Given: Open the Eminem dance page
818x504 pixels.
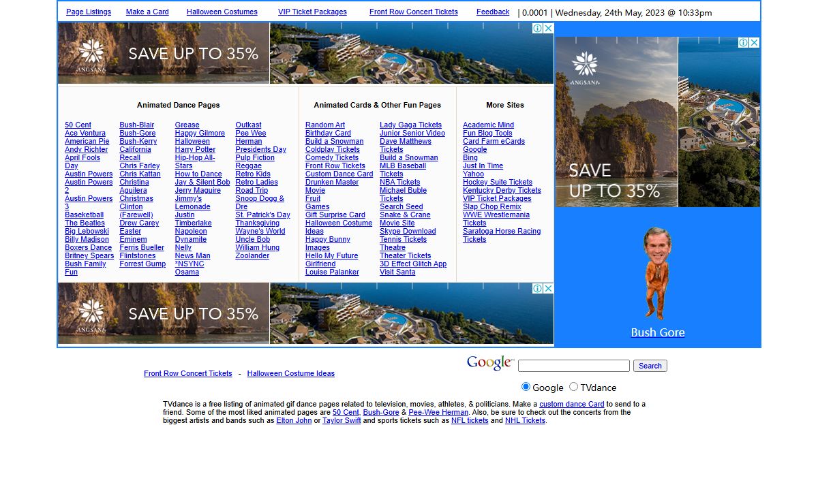Looking at the screenshot, I should click(x=133, y=239).
